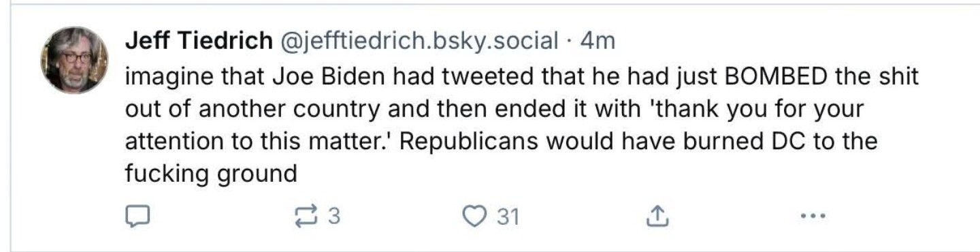Like the post with the heart icon
This screenshot has height=252, width=980.
coord(472,217)
